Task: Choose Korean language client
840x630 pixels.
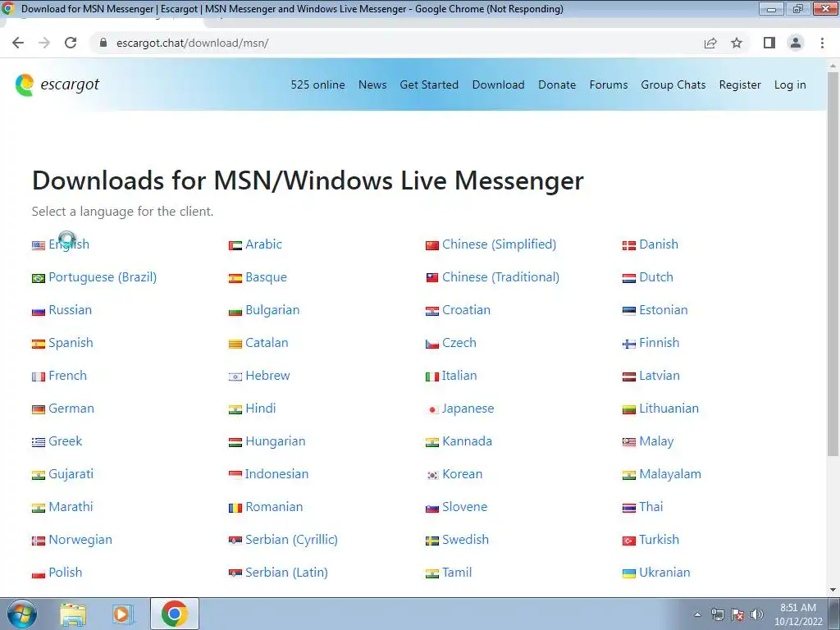Action: (x=463, y=473)
